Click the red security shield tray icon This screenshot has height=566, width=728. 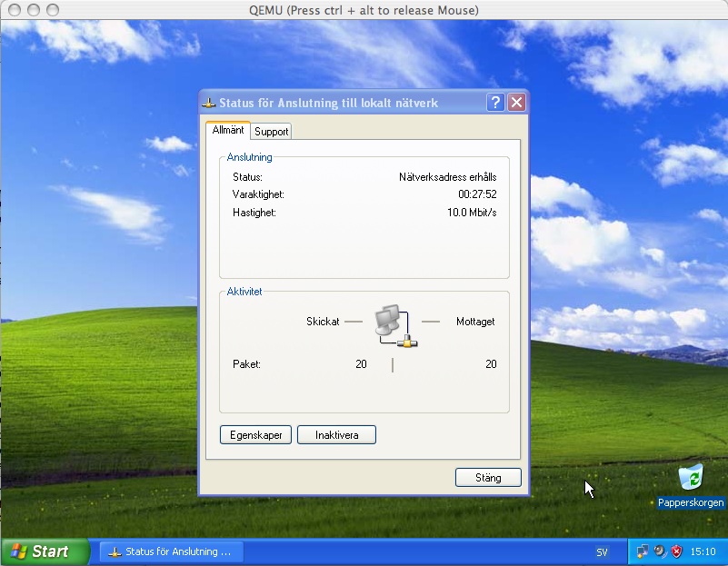pos(677,551)
